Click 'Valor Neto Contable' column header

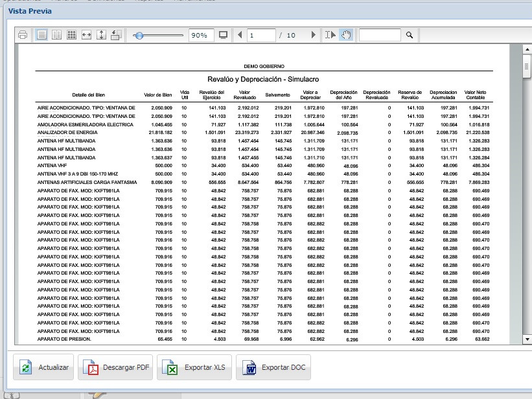pyautogui.click(x=476, y=95)
